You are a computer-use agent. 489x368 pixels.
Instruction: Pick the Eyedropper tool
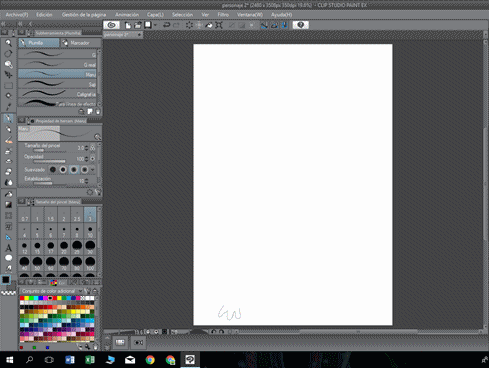tap(8, 107)
